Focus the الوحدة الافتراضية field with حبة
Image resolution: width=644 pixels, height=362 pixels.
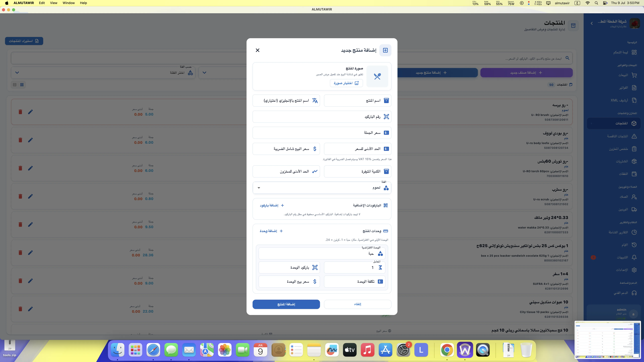coord(322,254)
